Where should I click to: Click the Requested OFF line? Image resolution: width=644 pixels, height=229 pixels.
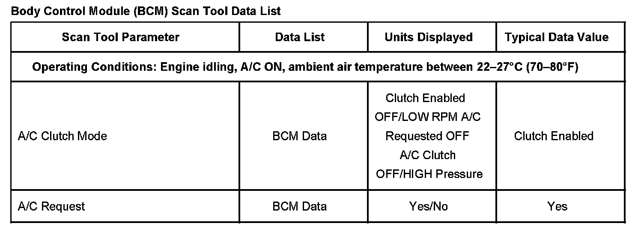coord(427,136)
